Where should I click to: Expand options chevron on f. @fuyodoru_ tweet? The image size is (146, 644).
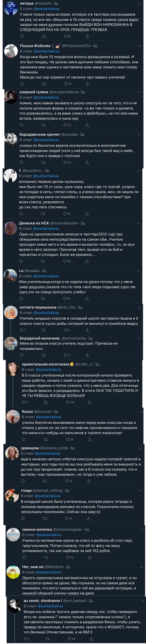(138, 171)
